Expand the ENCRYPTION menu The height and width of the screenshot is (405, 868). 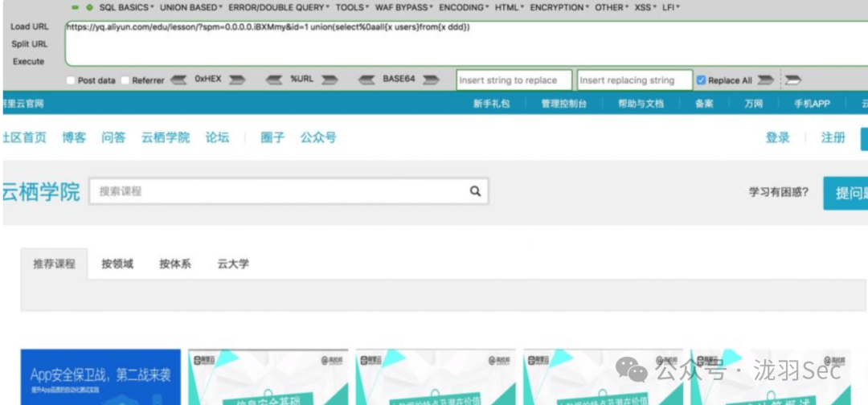coord(559,8)
